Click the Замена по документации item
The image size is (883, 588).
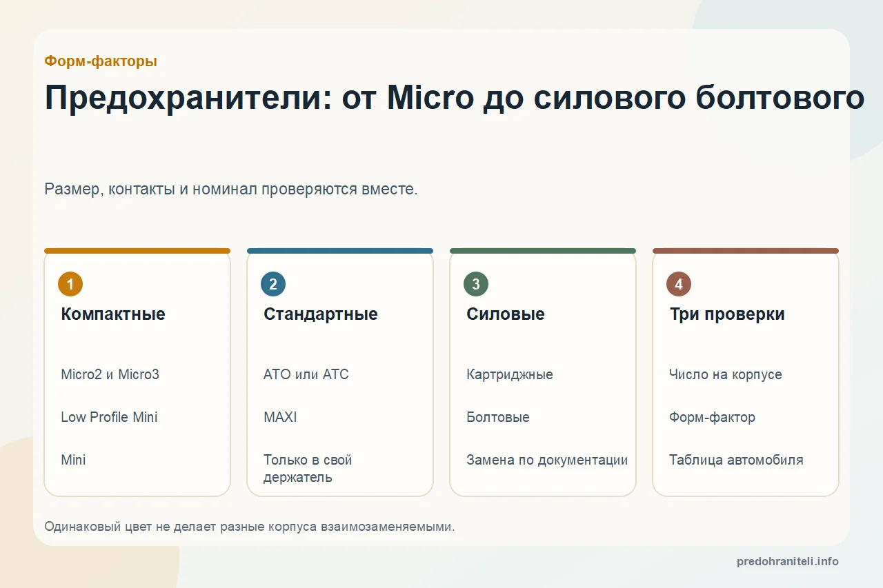(x=547, y=460)
